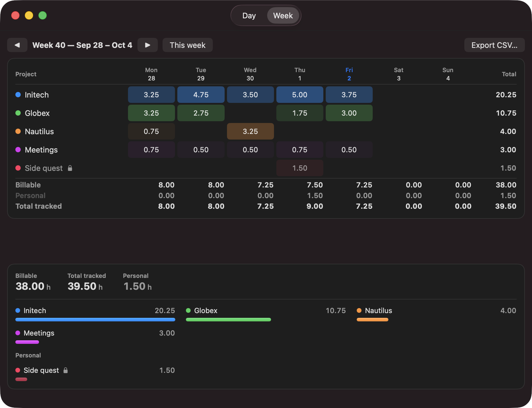Click the Side quest project name in table
The image size is (532, 408).
(44, 168)
